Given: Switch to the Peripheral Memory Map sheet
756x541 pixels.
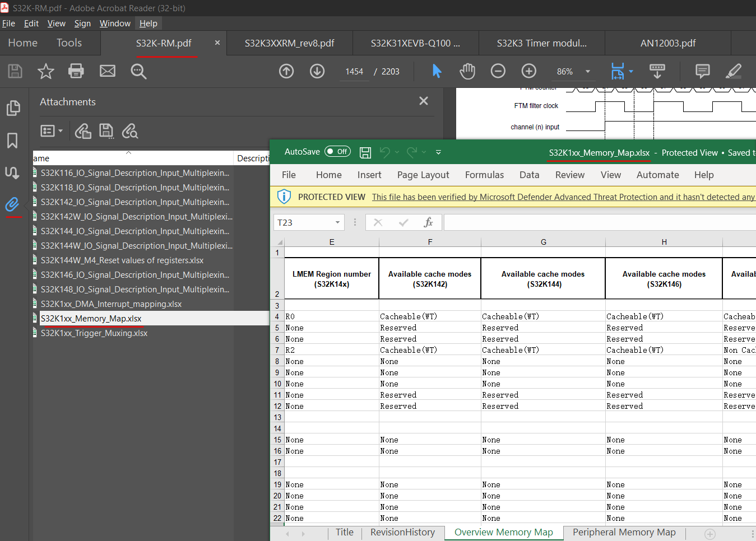Looking at the screenshot, I should (x=624, y=533).
